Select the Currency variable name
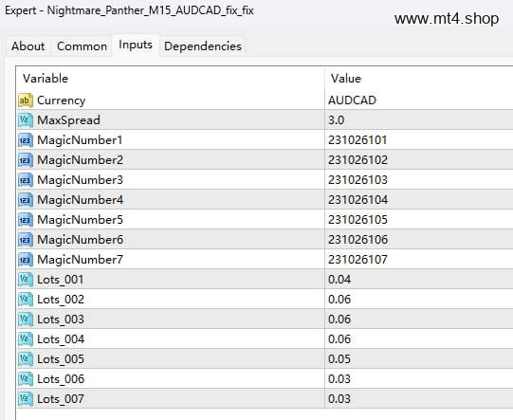This screenshot has width=513, height=420. (62, 100)
